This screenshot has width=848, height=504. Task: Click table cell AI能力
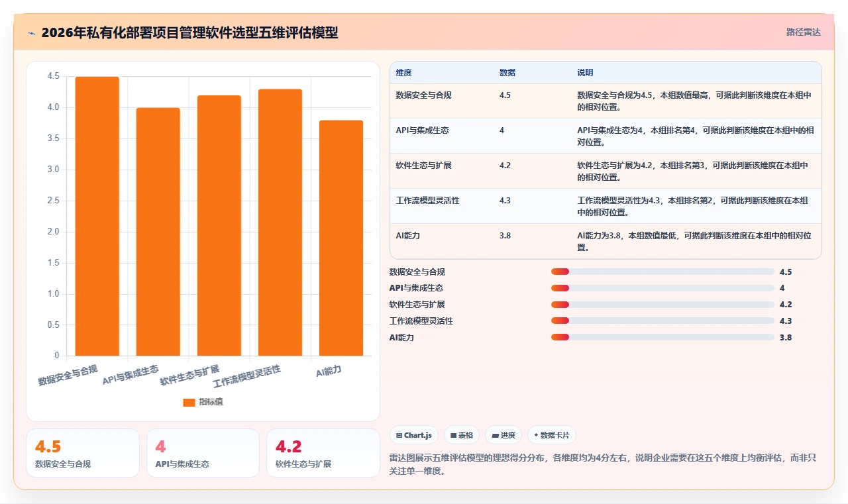407,236
